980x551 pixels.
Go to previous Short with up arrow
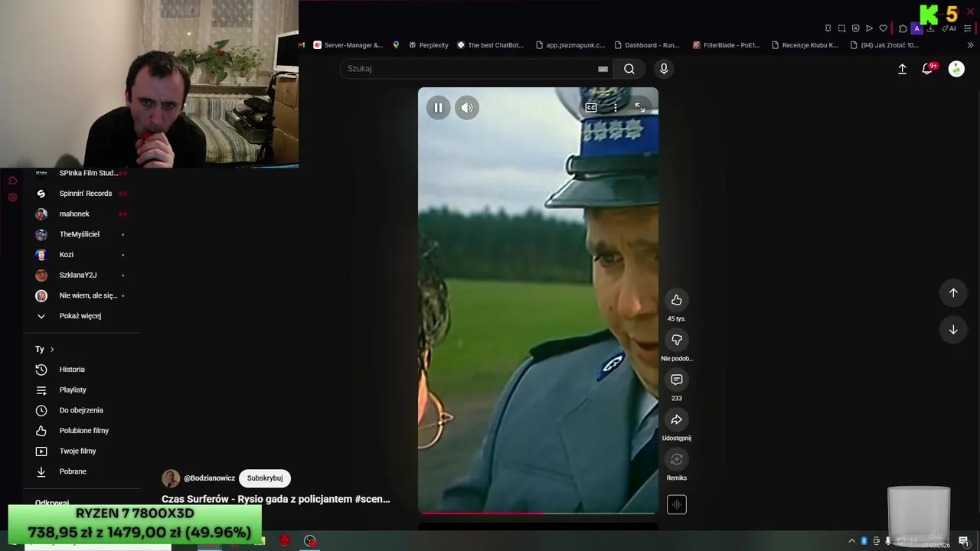click(x=953, y=292)
